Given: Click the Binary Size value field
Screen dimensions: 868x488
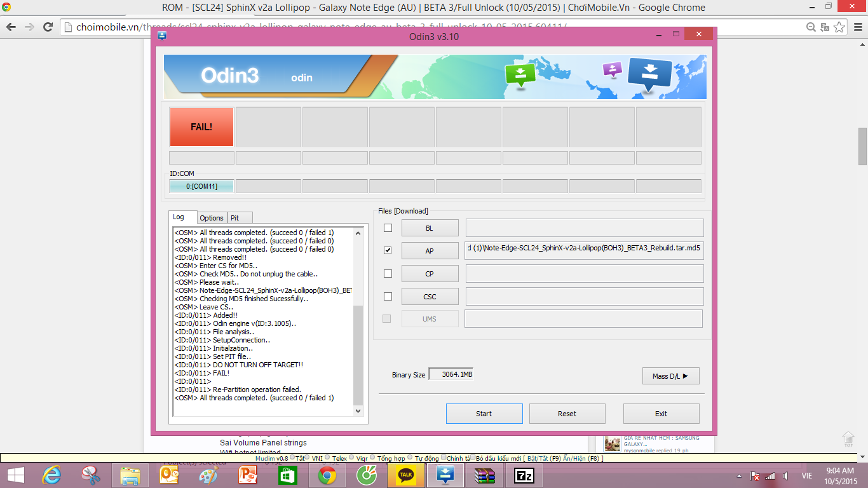Looking at the screenshot, I should point(451,375).
